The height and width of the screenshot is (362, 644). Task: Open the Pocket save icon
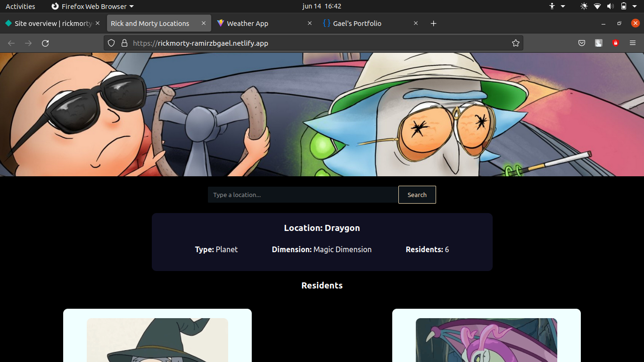(x=582, y=43)
